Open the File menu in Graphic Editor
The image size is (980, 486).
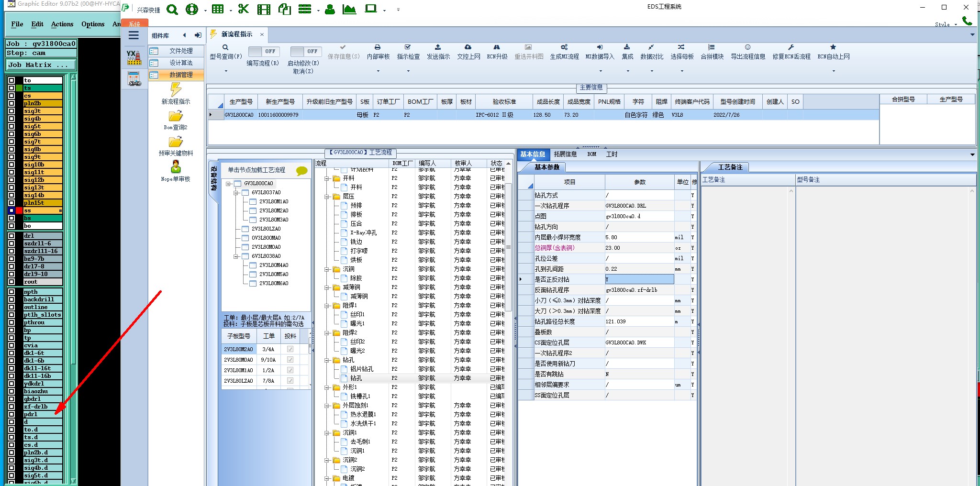[17, 24]
